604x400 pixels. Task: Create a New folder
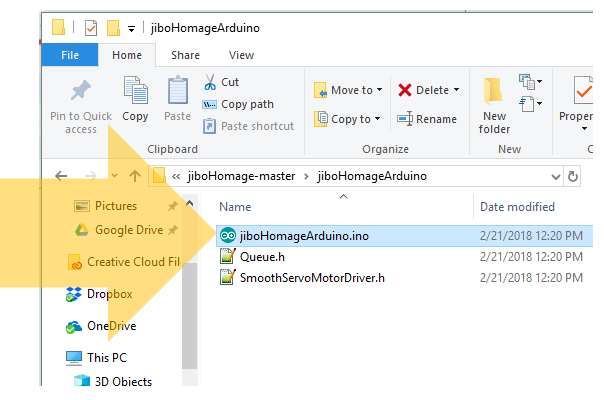point(494,105)
